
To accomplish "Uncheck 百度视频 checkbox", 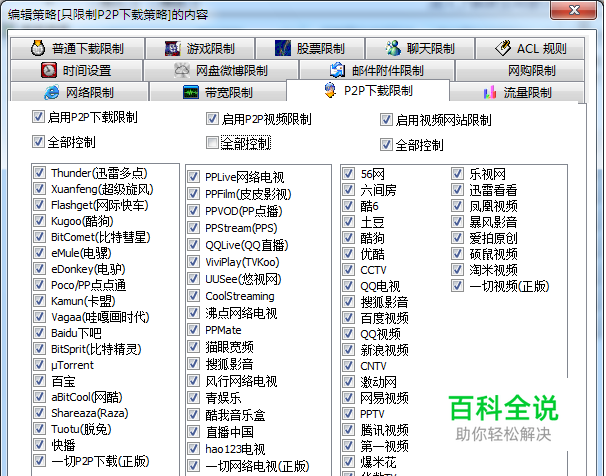I will tap(349, 318).
